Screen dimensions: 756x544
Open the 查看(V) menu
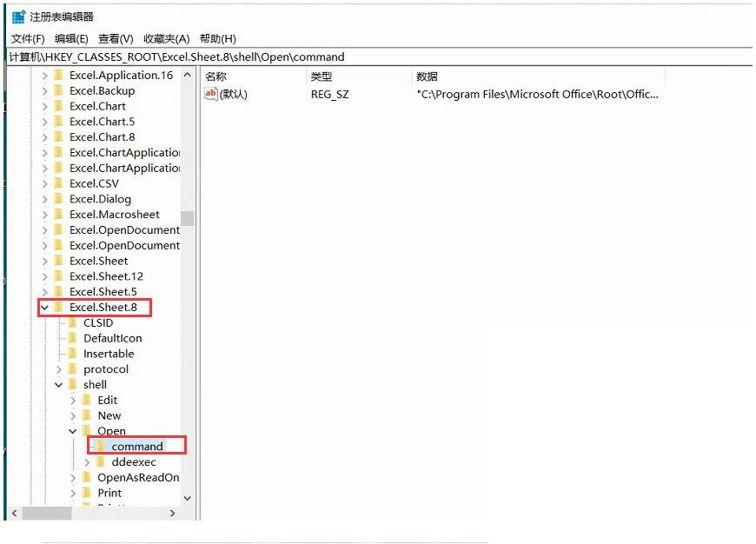tap(116, 39)
